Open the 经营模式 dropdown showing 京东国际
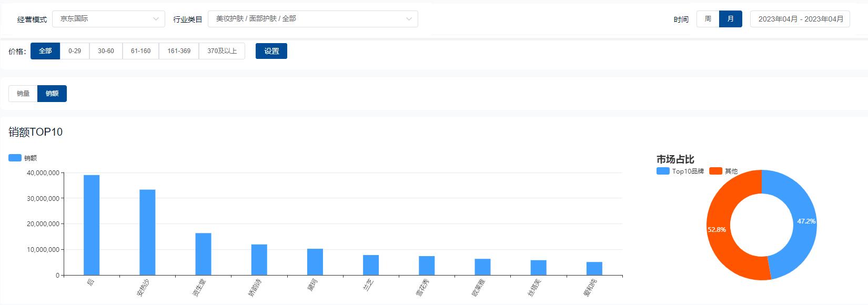The image size is (868, 305). [x=108, y=19]
